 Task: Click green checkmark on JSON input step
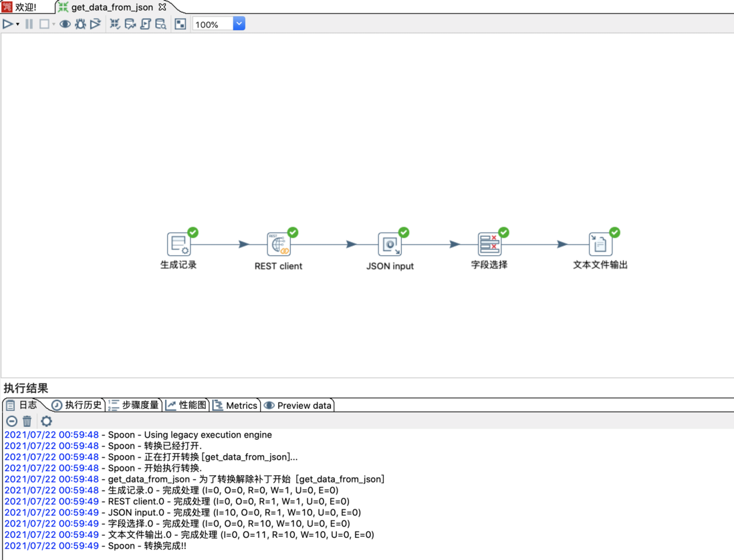[404, 232]
